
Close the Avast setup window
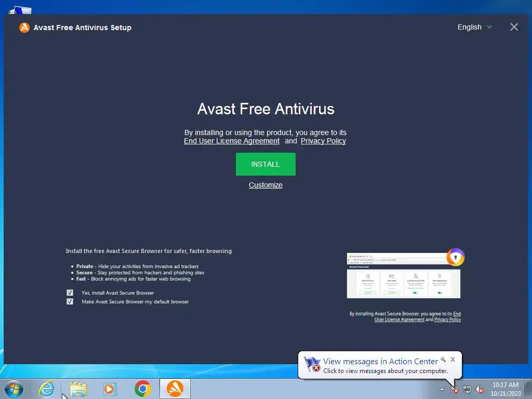pos(514,27)
